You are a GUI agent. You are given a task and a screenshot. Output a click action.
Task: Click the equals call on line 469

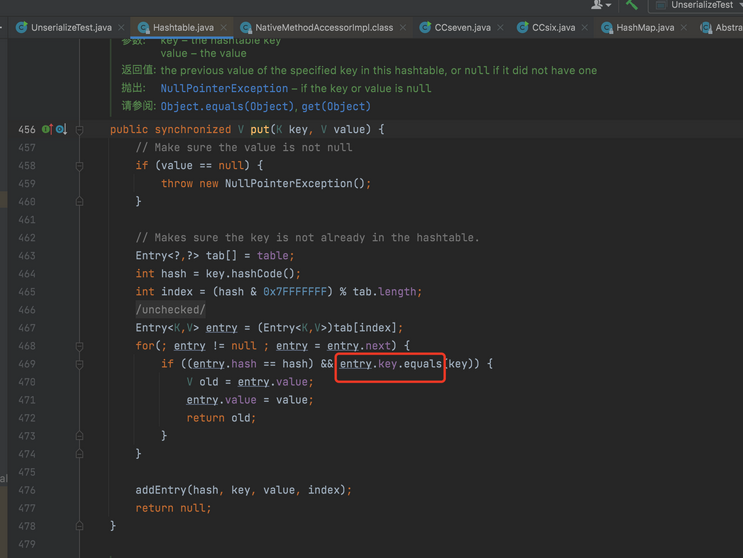coord(423,363)
